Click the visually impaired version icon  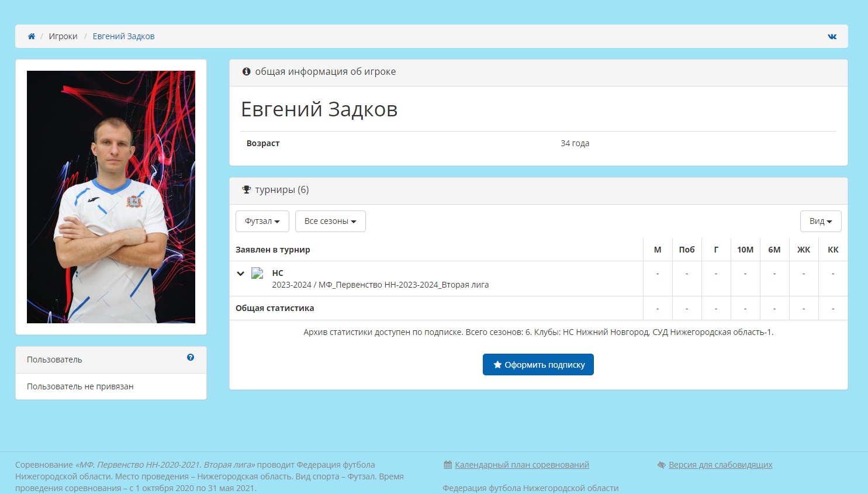coord(661,465)
